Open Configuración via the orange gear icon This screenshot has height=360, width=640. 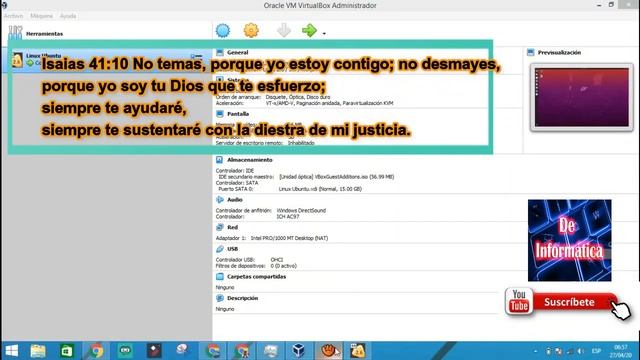[251, 31]
